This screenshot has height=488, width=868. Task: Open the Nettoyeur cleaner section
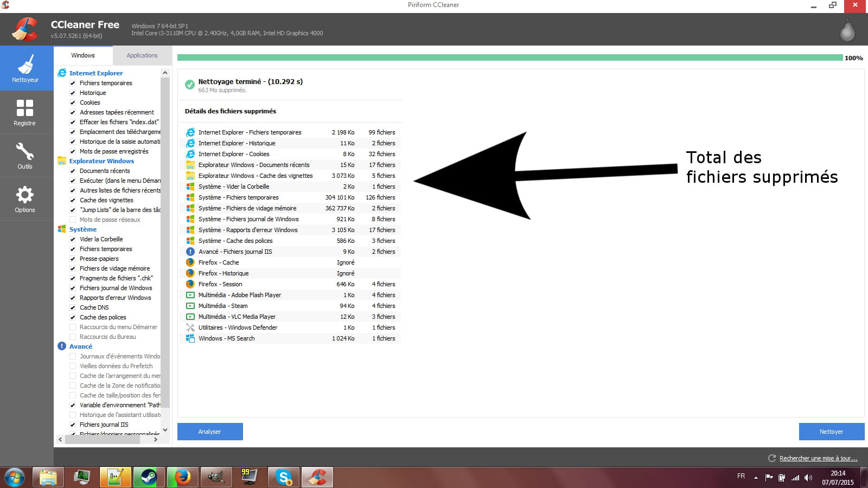coord(25,68)
